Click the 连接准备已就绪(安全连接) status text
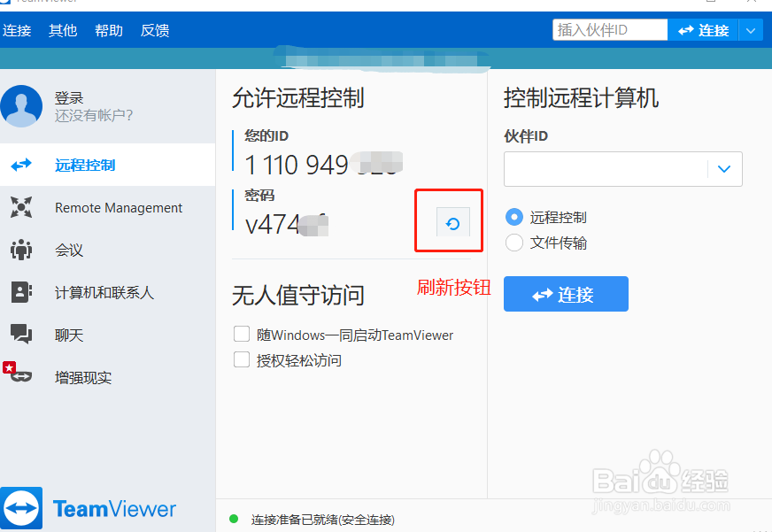This screenshot has height=532, width=772. [x=322, y=520]
